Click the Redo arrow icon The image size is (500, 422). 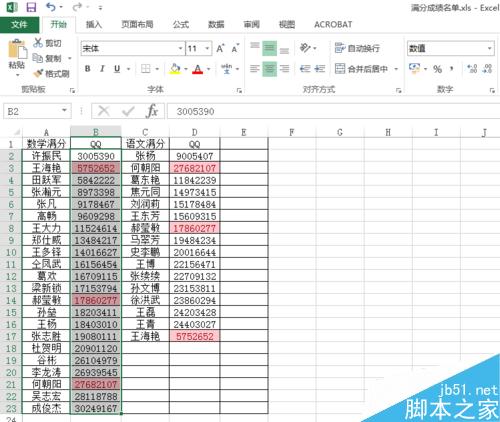tap(77, 7)
